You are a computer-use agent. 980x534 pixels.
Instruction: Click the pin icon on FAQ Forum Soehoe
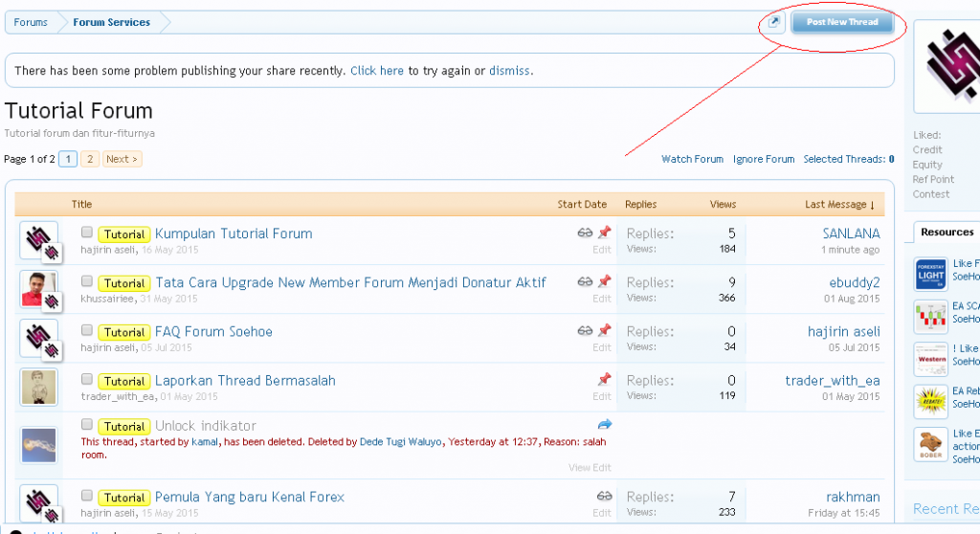point(604,331)
